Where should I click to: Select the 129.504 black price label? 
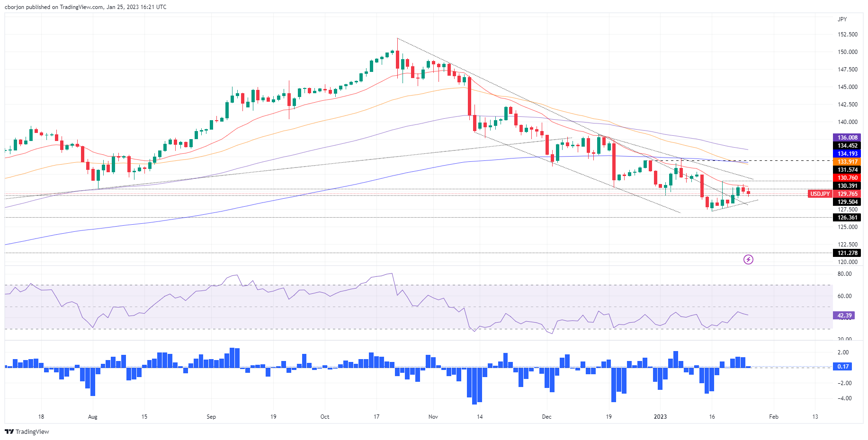point(847,202)
